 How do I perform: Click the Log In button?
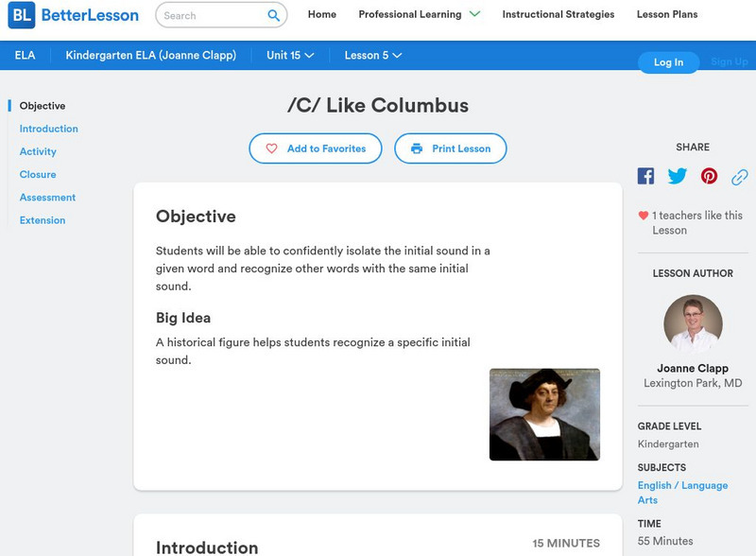668,62
